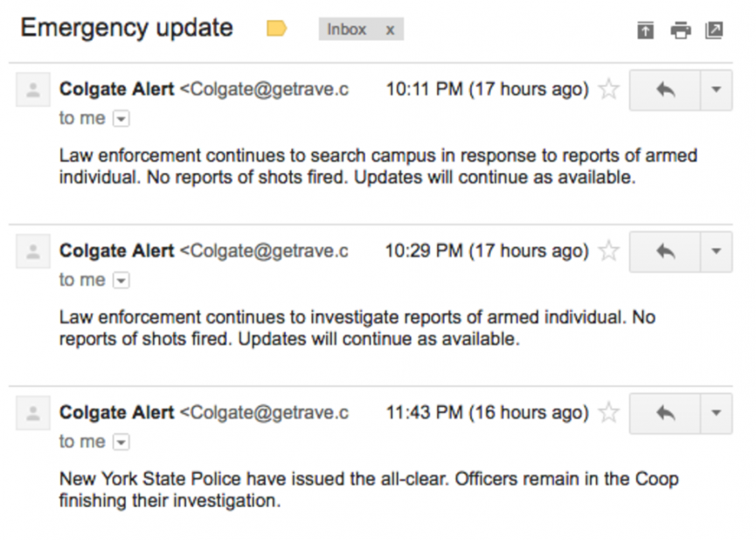
Task: Click the Inbox label tag
Action: click(347, 30)
